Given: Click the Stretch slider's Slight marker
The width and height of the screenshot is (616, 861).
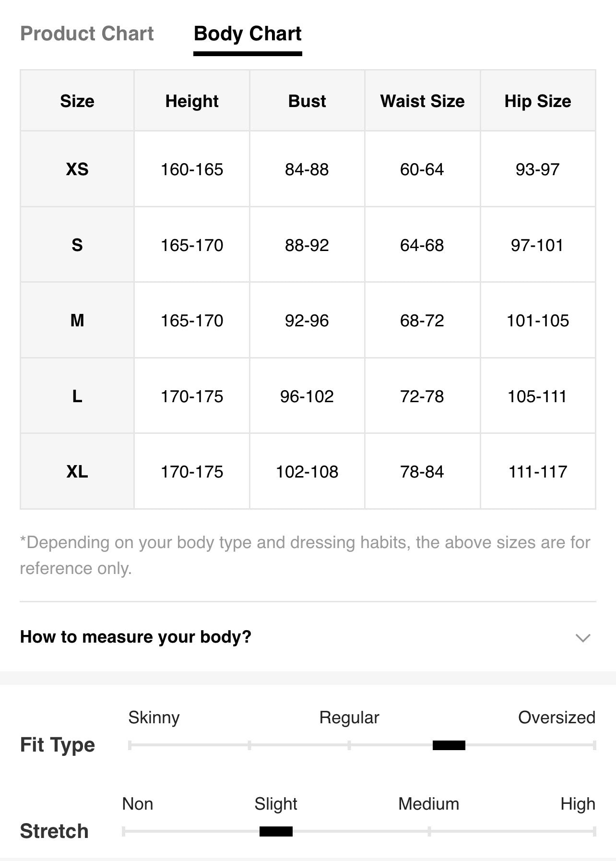Looking at the screenshot, I should click(276, 831).
